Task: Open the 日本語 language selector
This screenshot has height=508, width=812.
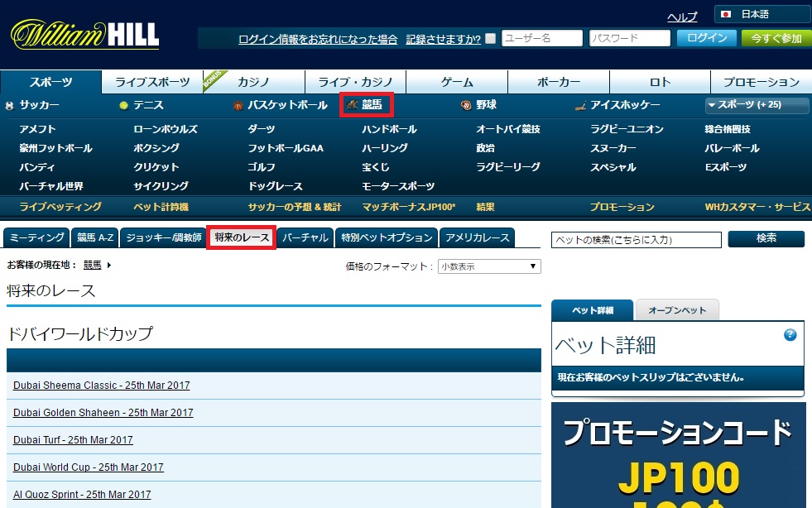Action: pos(763,15)
